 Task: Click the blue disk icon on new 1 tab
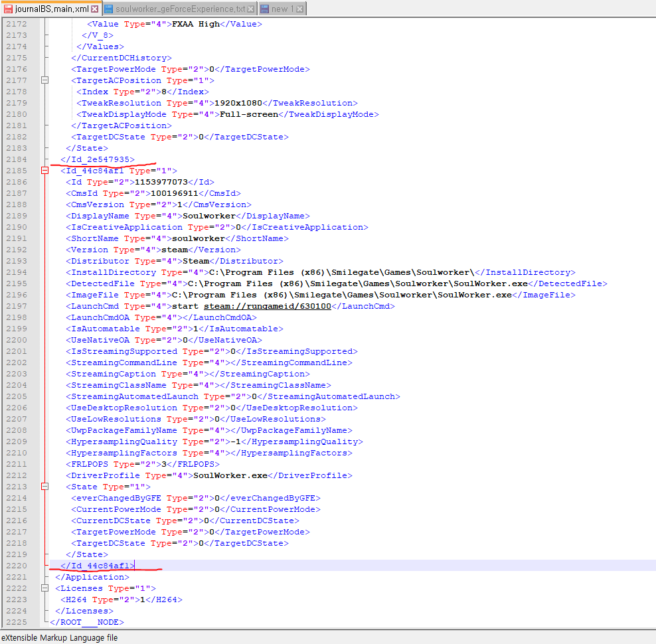[x=264, y=9]
